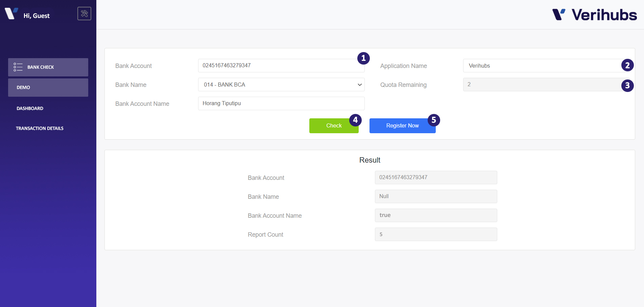Image resolution: width=644 pixels, height=307 pixels.
Task: Click the tools icon beside Hi, Guest
Action: [x=84, y=14]
